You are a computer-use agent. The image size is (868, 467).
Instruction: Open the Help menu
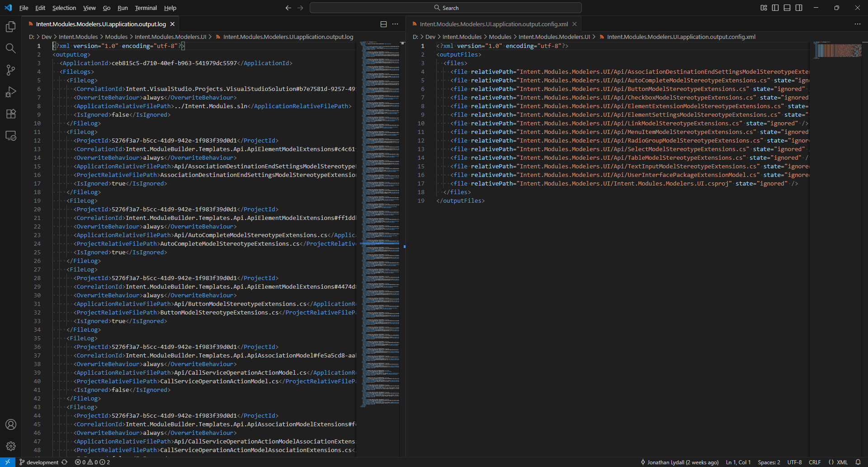pyautogui.click(x=170, y=8)
